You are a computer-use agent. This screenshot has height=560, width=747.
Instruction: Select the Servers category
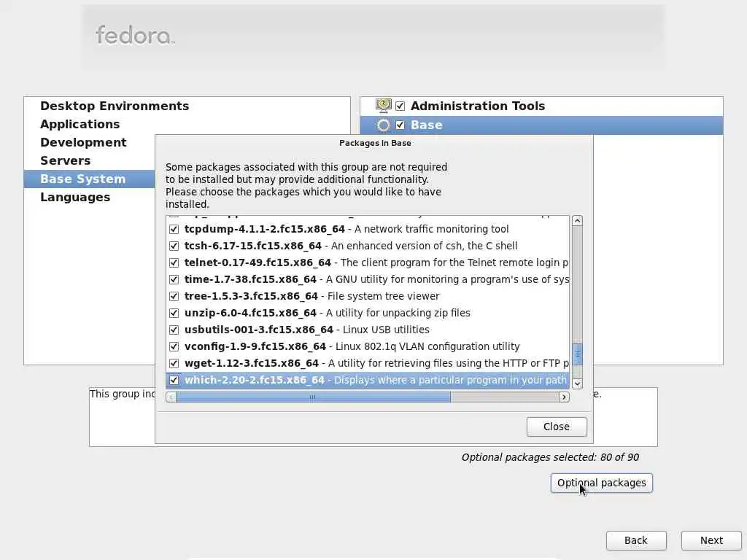65,160
